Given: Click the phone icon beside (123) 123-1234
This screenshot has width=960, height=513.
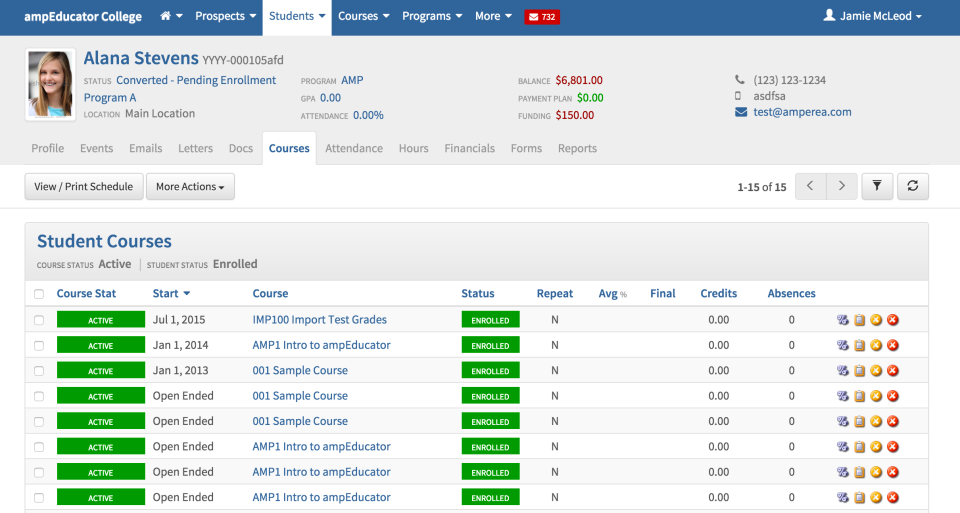Looking at the screenshot, I should point(740,80).
